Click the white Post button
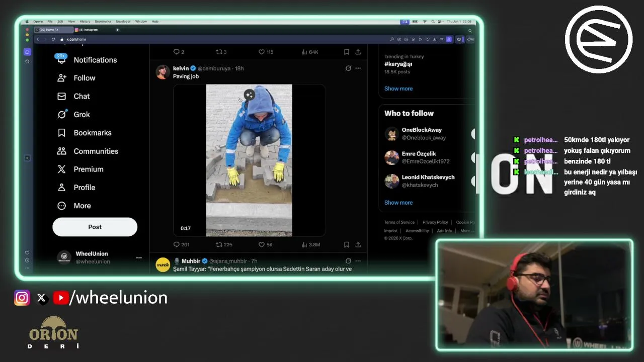This screenshot has width=644, height=362. point(95,227)
